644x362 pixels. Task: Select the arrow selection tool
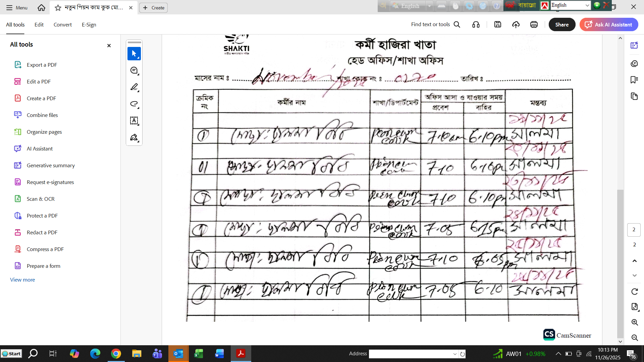[134, 54]
